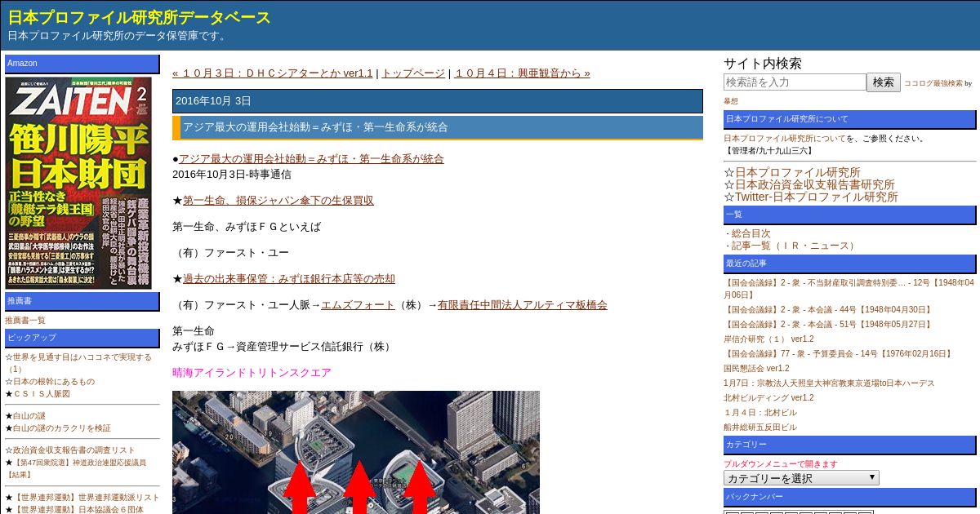The height and width of the screenshot is (514, 980).
Task: Open 推薦書一覧 in the left sidebar
Action: tap(25, 321)
